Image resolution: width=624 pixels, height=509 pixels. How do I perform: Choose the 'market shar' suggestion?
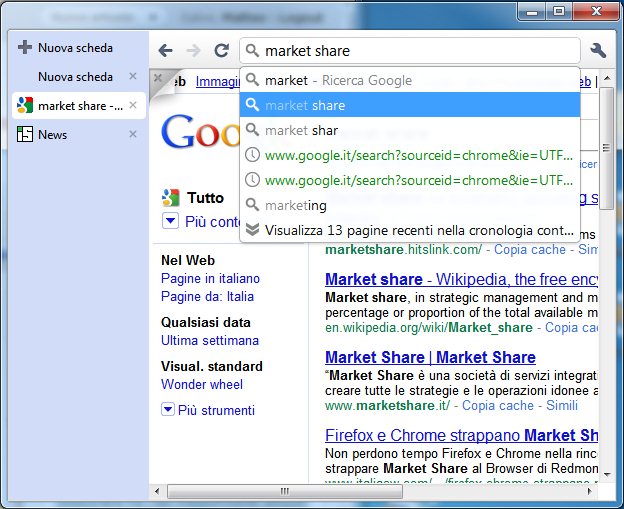410,130
